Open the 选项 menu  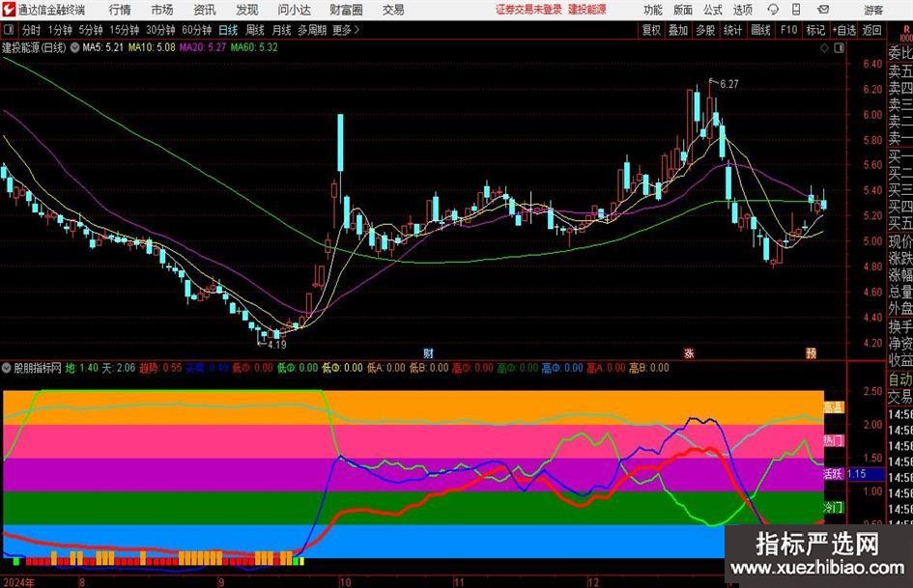coord(742,10)
